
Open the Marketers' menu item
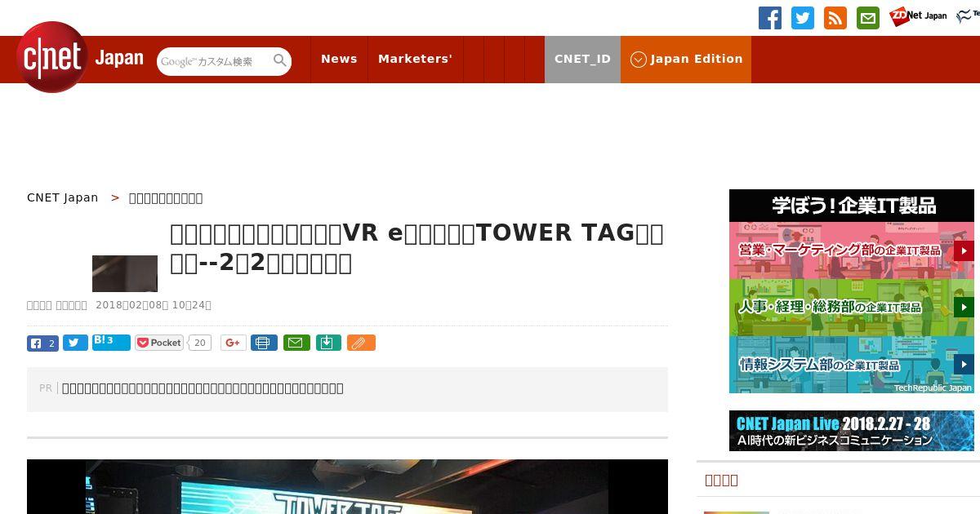pos(415,59)
